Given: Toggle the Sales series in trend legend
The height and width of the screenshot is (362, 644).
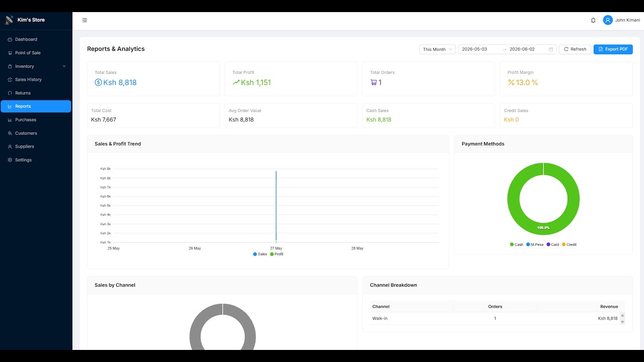Looking at the screenshot, I should pos(260,254).
